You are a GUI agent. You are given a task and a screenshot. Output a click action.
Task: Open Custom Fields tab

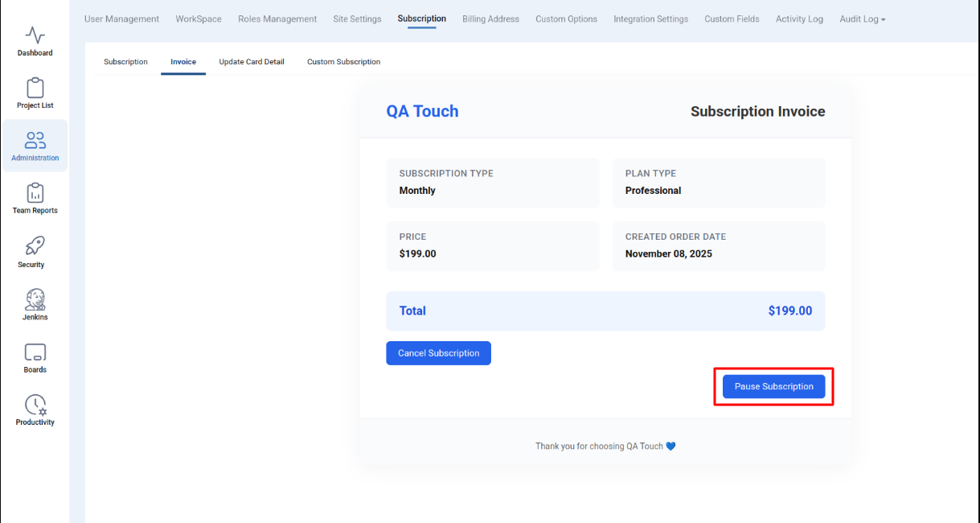click(732, 19)
